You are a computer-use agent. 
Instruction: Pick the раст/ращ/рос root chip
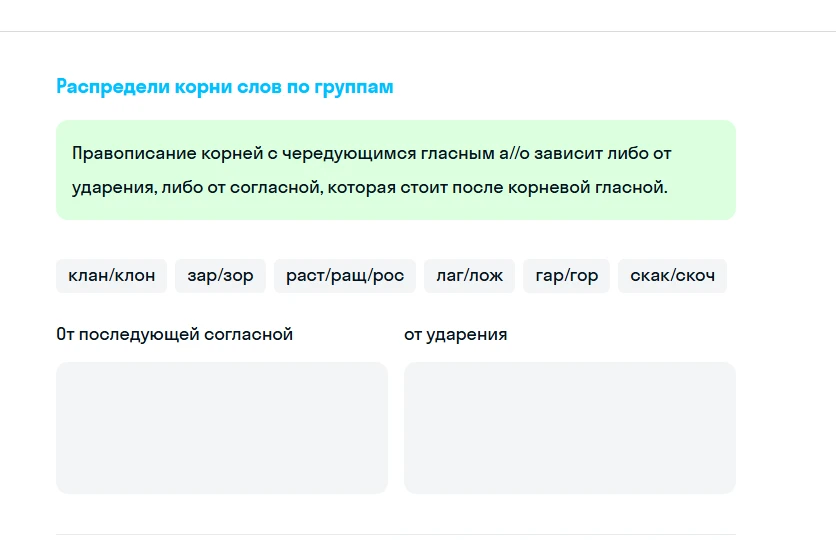345,276
